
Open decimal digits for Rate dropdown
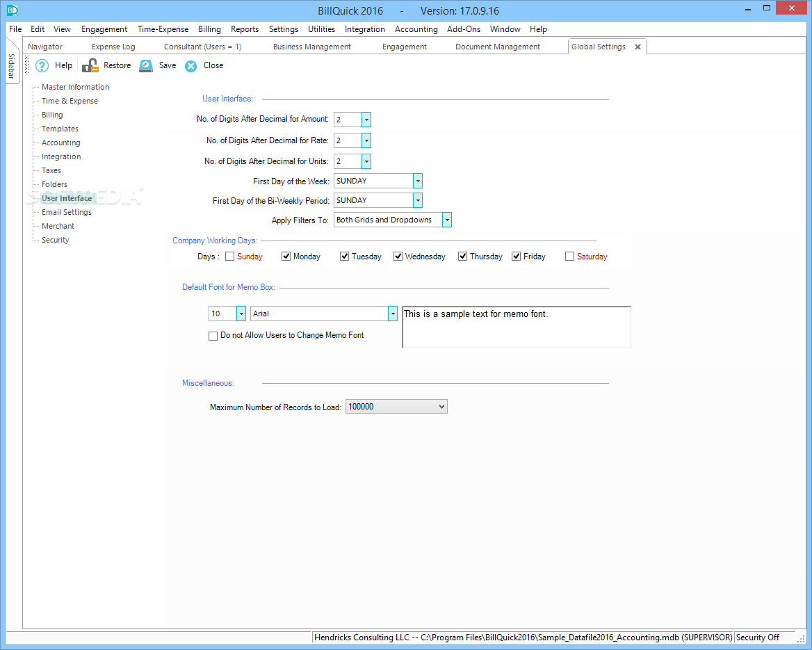coord(366,140)
